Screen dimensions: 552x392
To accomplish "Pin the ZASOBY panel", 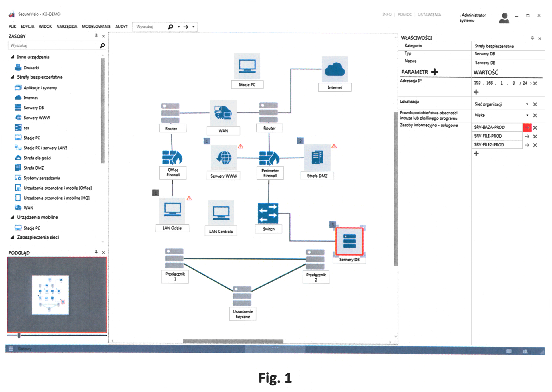I will 96,36.
